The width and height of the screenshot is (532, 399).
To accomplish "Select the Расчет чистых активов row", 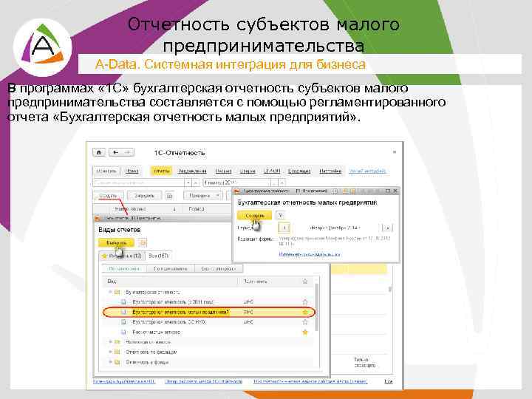I will [207, 332].
